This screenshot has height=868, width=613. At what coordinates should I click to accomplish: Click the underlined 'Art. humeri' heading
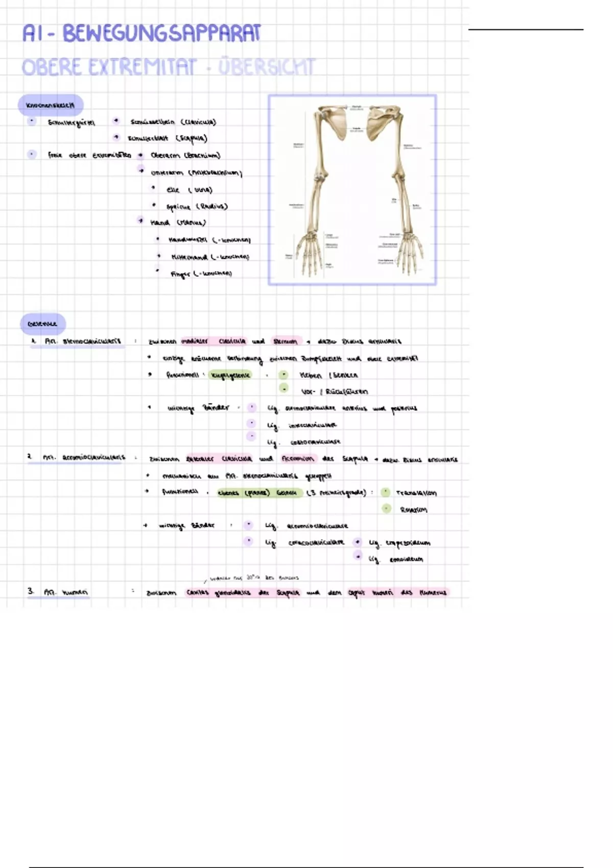point(58,592)
